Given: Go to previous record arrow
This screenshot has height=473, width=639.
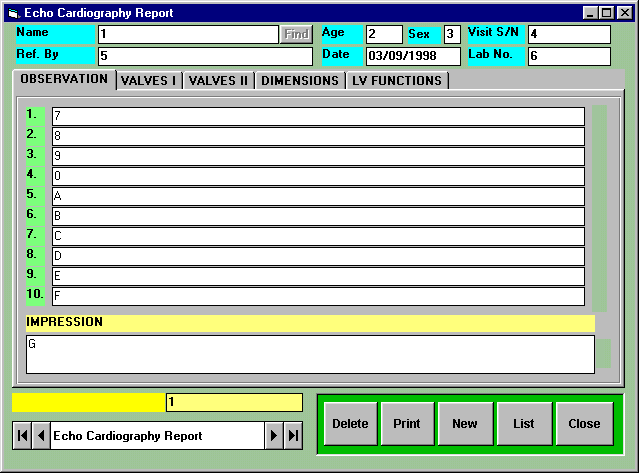Looking at the screenshot, I should 41,436.
